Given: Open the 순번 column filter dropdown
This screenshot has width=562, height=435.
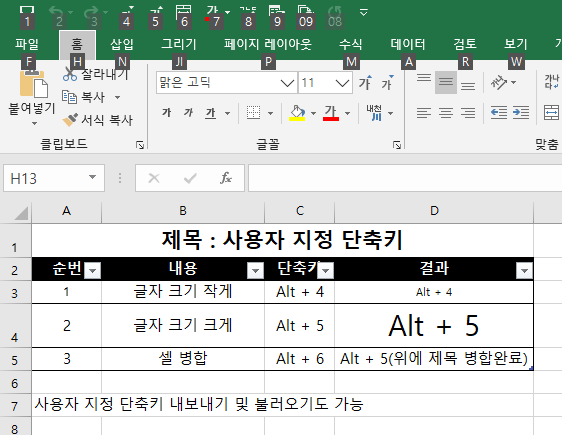Looking at the screenshot, I should pyautogui.click(x=92, y=271).
